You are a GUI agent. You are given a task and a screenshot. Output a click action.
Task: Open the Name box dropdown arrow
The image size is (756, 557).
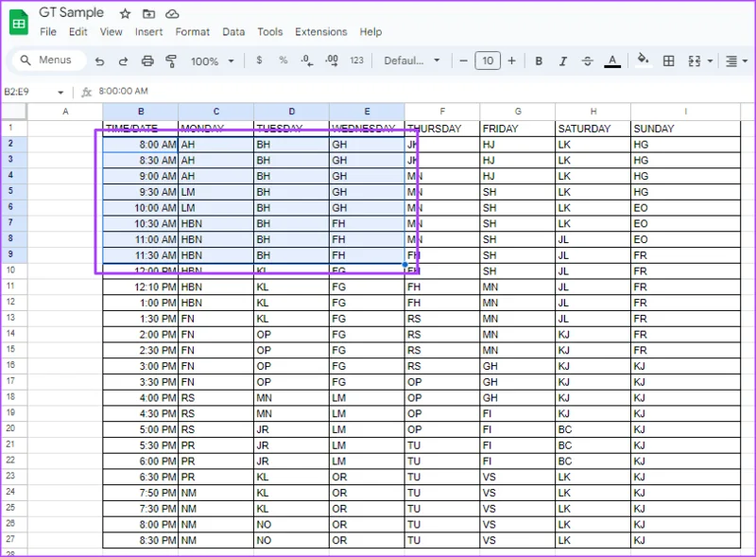tap(60, 92)
